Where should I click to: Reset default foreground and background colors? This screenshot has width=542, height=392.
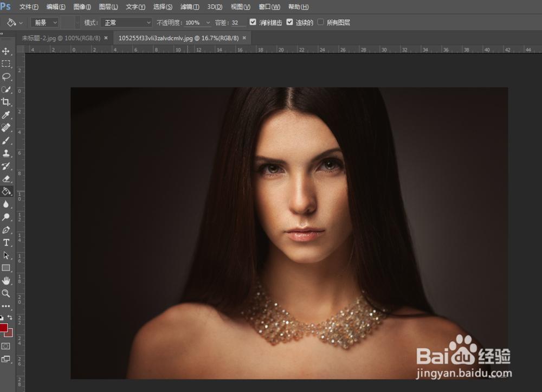[x=2, y=318]
